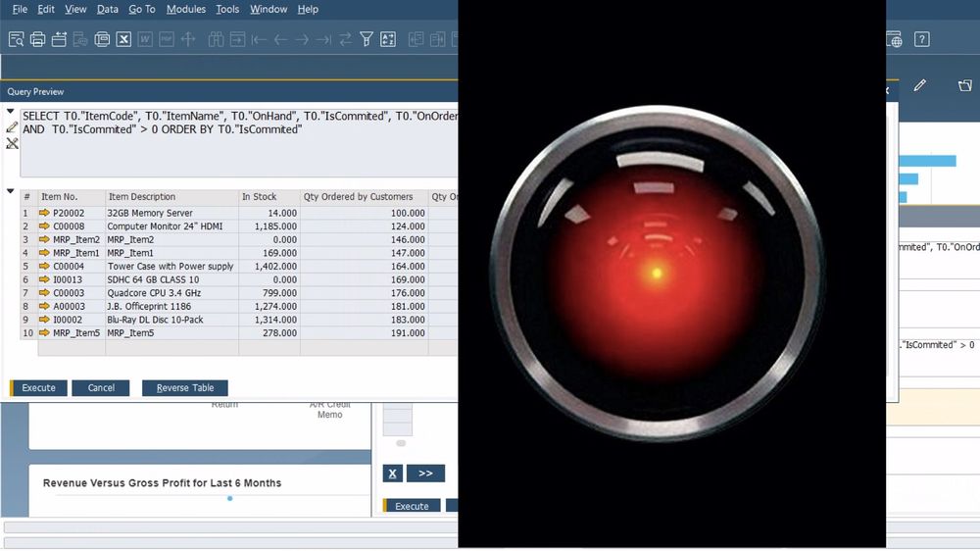Open the Edit menu
The image size is (980, 551).
pyautogui.click(x=46, y=10)
